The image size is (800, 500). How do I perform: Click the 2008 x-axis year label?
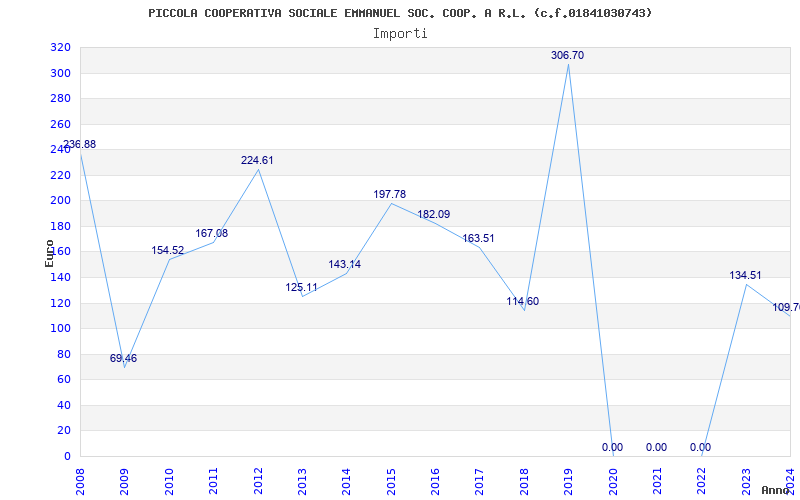click(x=80, y=481)
